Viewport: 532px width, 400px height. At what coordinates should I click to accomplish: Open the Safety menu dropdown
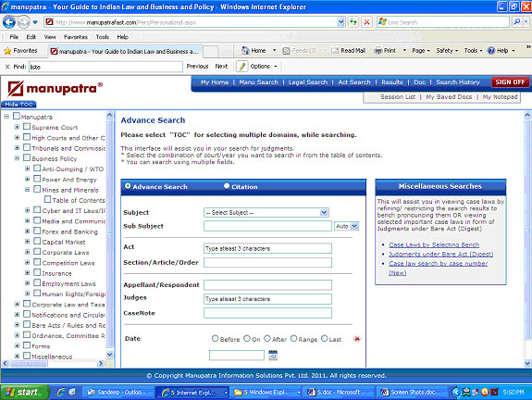447,51
